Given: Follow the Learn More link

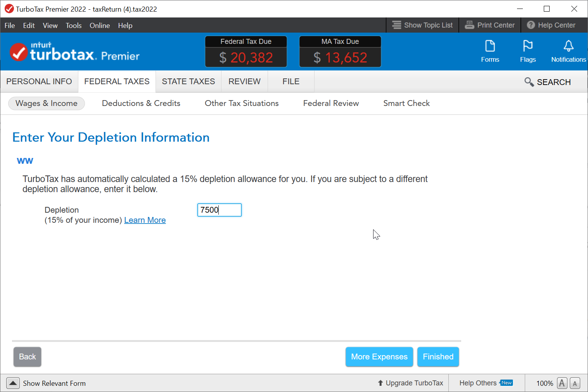Looking at the screenshot, I should tap(145, 220).
